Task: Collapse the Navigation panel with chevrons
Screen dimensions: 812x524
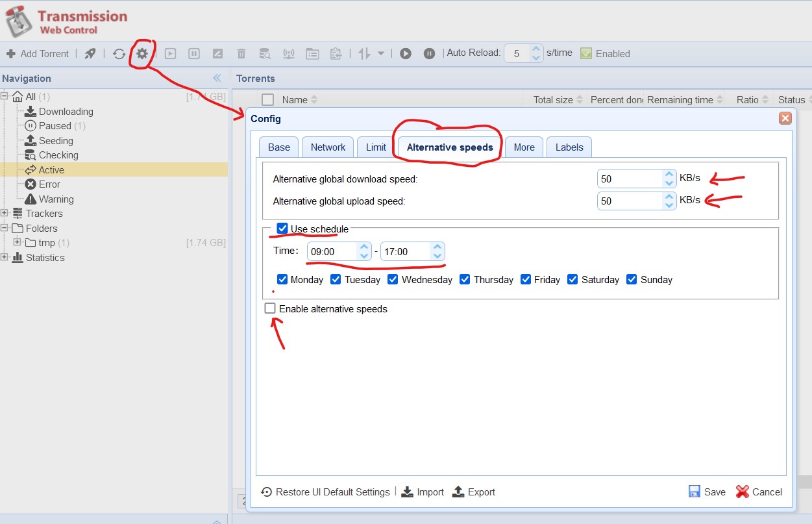Action: (x=217, y=78)
